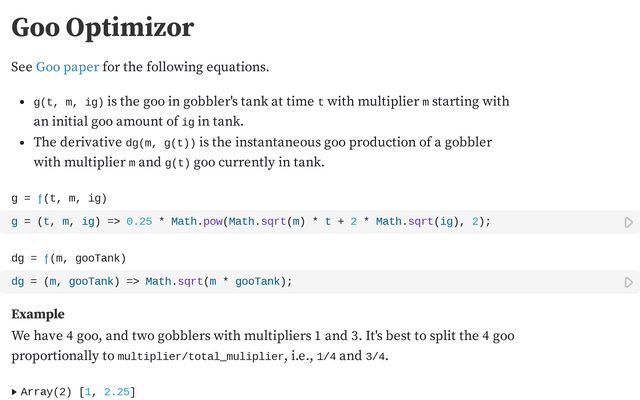Place cursor on Math.pow in code
Viewport: 640px width, 400px height.
[197, 221]
